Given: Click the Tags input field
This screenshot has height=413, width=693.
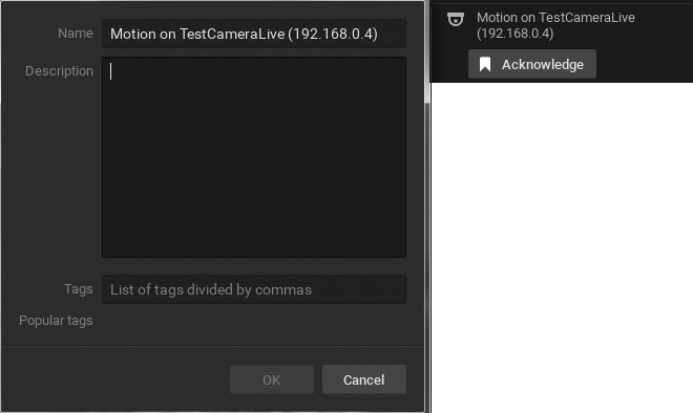Looking at the screenshot, I should tap(254, 290).
